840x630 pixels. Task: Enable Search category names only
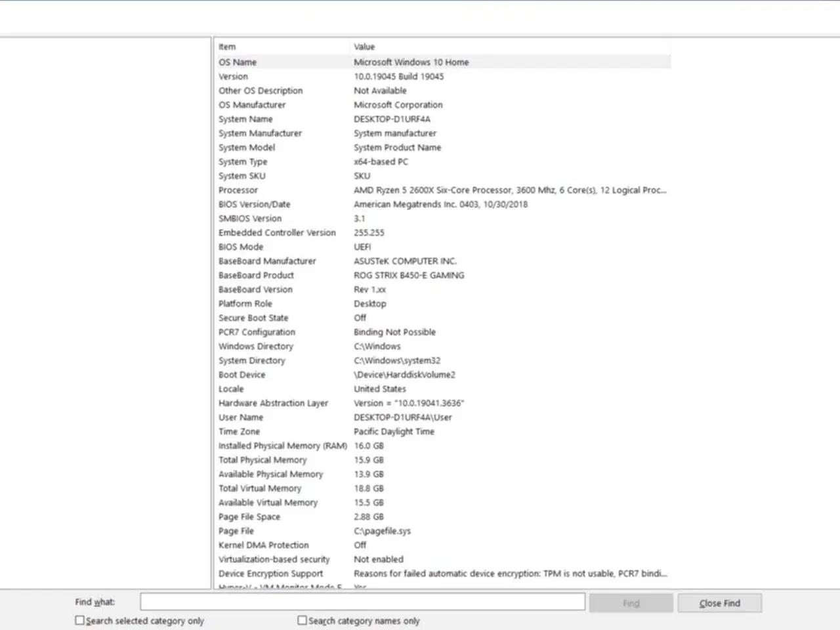pos(302,619)
